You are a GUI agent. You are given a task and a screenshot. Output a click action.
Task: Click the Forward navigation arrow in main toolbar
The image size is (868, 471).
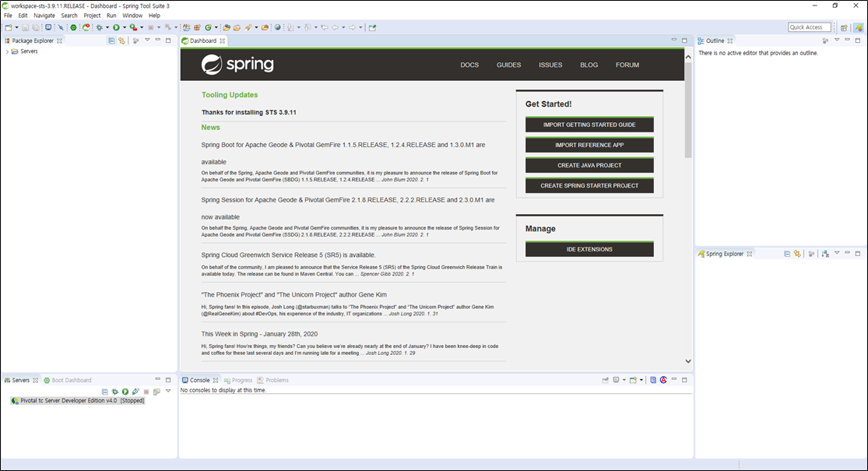point(352,27)
